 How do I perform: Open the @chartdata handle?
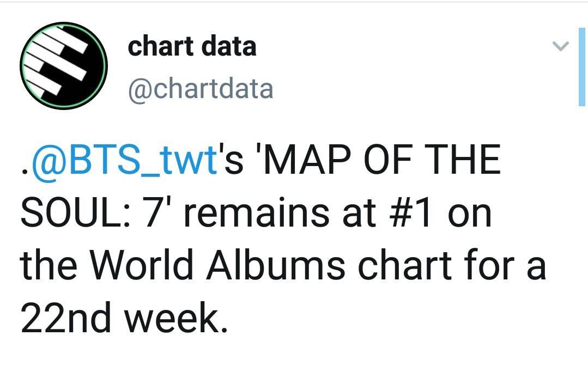coord(201,89)
